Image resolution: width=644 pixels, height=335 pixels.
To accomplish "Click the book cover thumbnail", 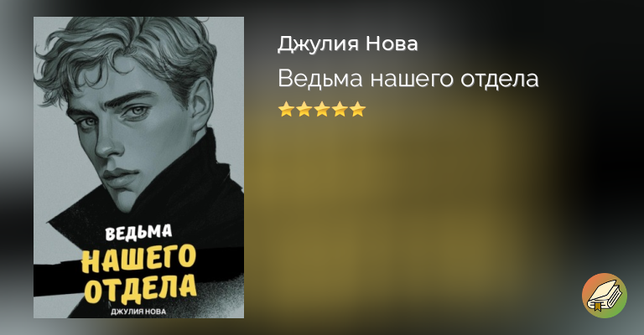I will [138, 167].
